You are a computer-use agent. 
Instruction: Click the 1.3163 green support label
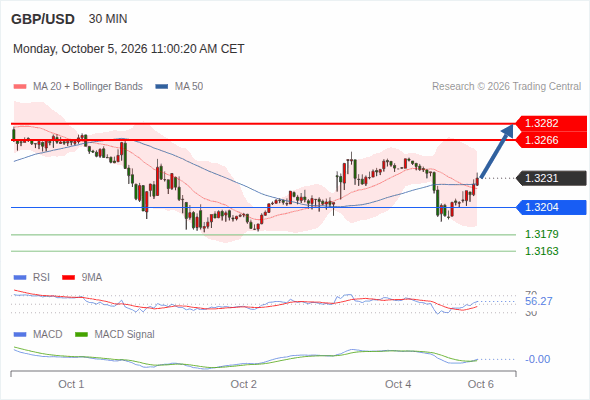click(542, 251)
